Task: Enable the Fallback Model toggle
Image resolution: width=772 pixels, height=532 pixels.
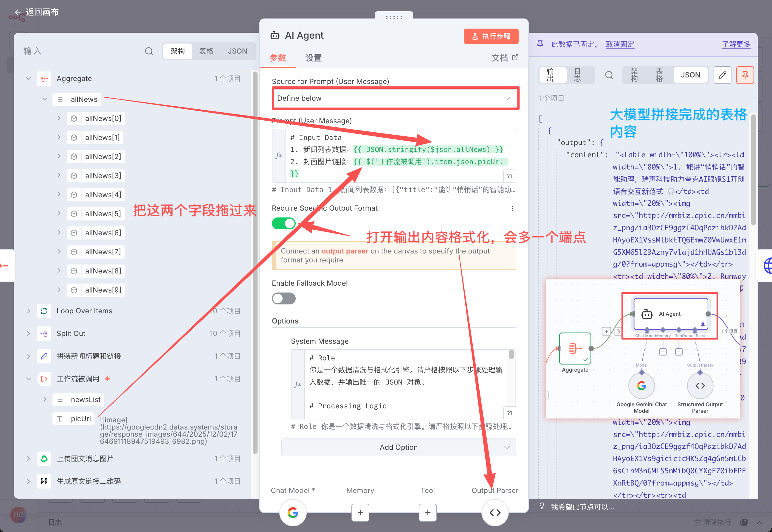Action: [x=283, y=298]
